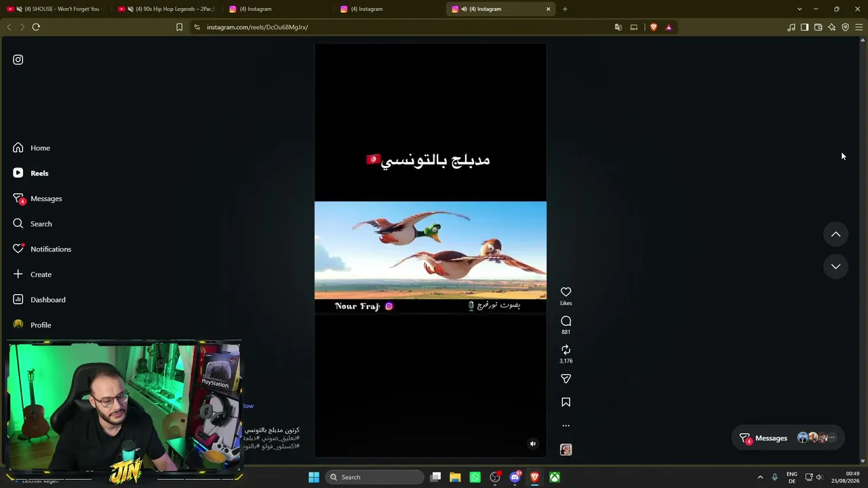Open the Reels section
The width and height of the screenshot is (868, 488).
[x=31, y=173]
